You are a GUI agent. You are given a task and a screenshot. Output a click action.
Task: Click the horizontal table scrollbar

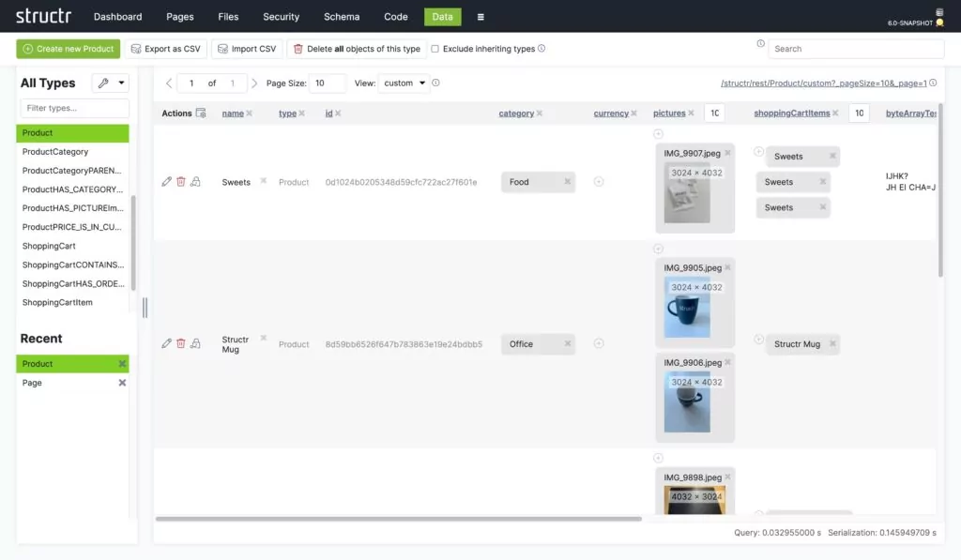click(x=398, y=519)
